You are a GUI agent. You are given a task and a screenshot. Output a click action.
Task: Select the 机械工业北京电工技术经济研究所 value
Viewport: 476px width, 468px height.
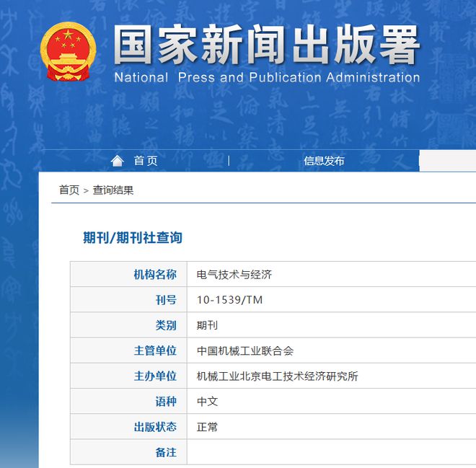click(278, 376)
